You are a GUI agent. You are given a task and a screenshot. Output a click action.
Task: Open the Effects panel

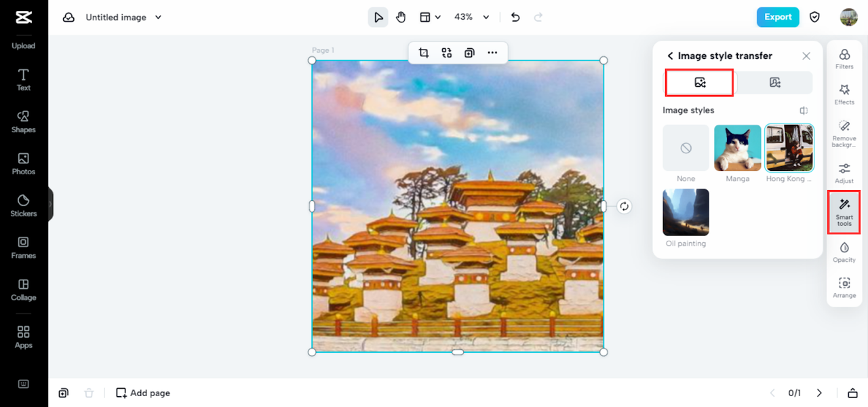point(844,94)
